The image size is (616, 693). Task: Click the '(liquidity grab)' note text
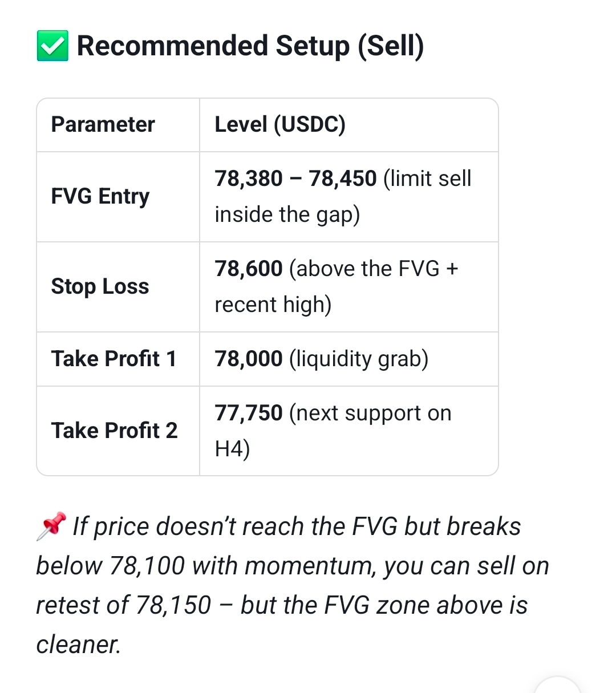[359, 359]
